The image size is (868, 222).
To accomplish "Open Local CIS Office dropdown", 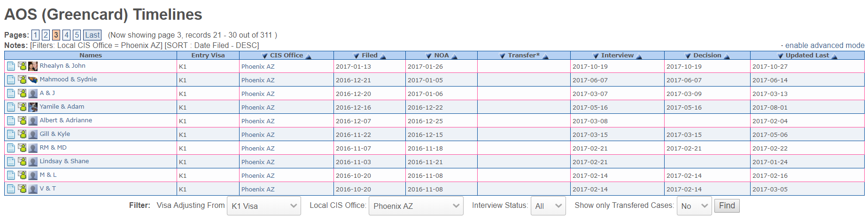I will pyautogui.click(x=416, y=206).
